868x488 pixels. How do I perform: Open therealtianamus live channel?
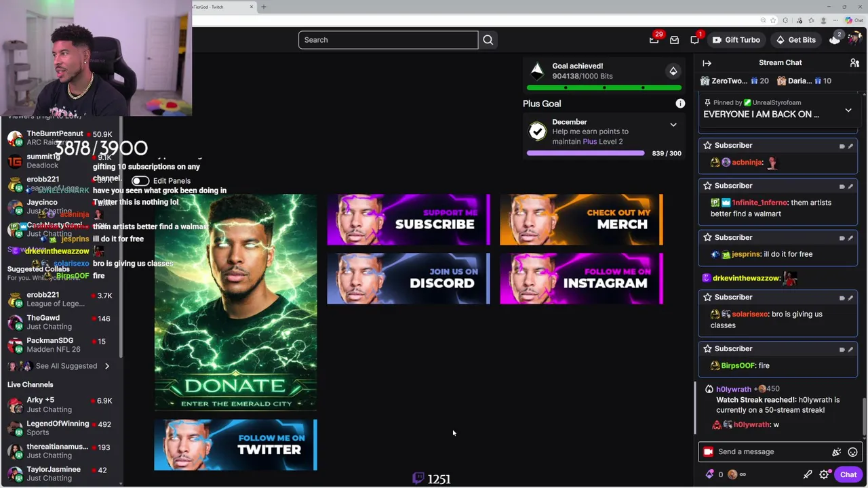61,451
